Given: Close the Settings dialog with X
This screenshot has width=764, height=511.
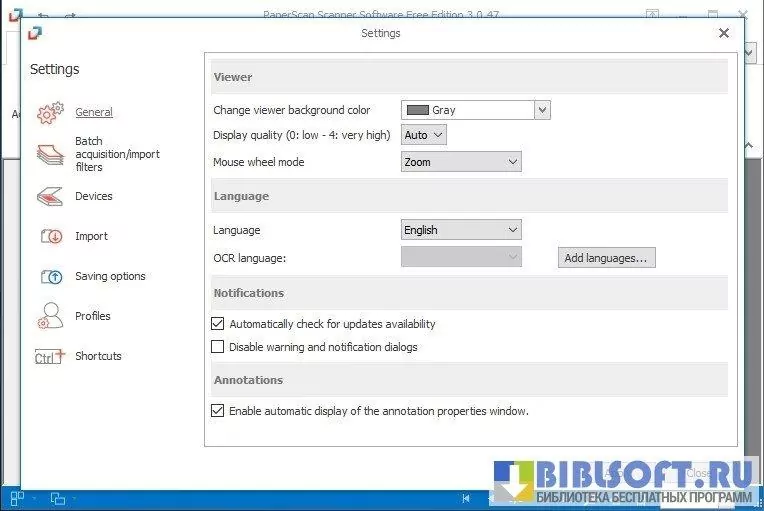Looking at the screenshot, I should click(x=724, y=33).
